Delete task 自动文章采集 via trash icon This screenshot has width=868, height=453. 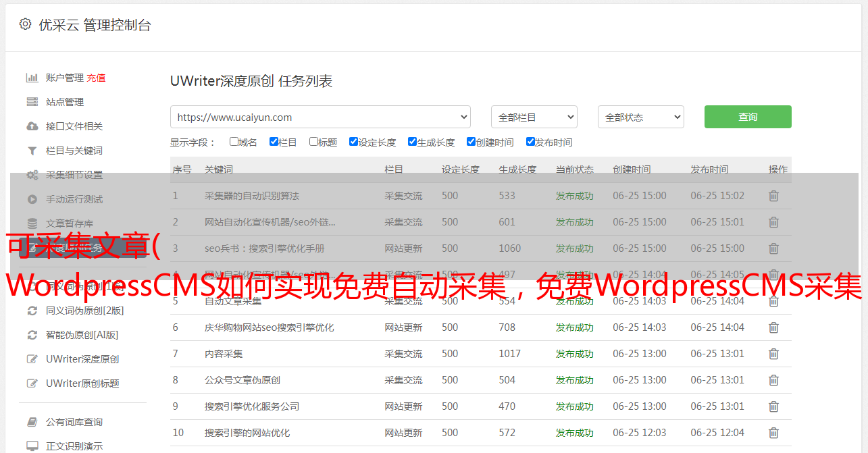(773, 301)
